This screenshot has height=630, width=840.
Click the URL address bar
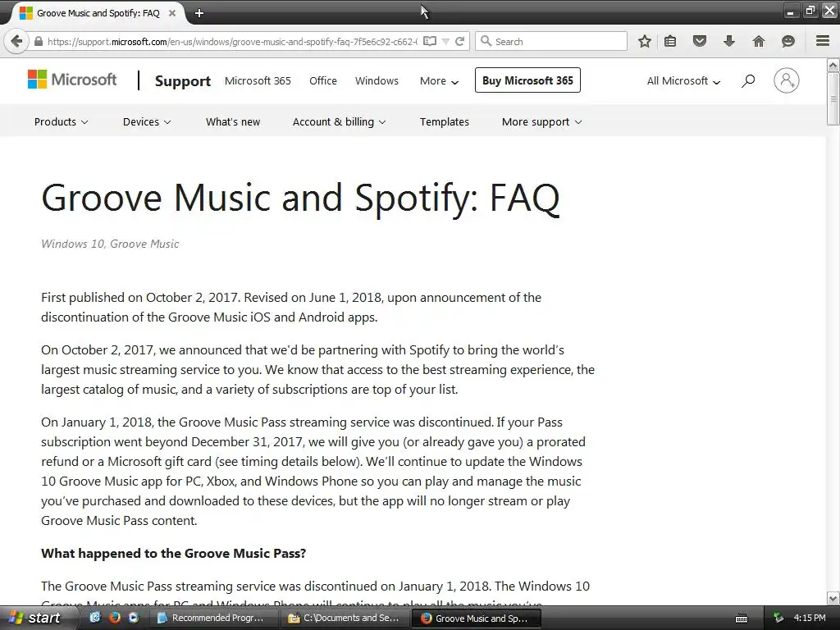(x=233, y=41)
